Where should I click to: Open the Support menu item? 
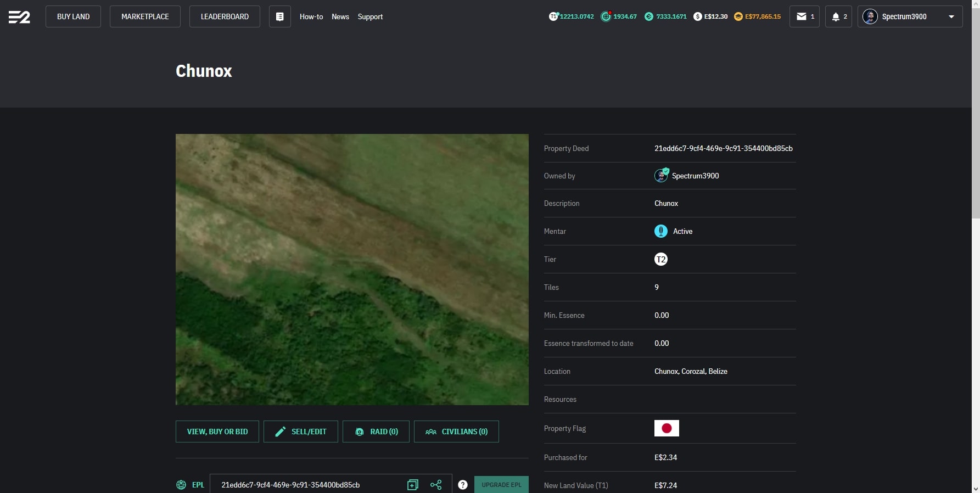click(x=370, y=16)
